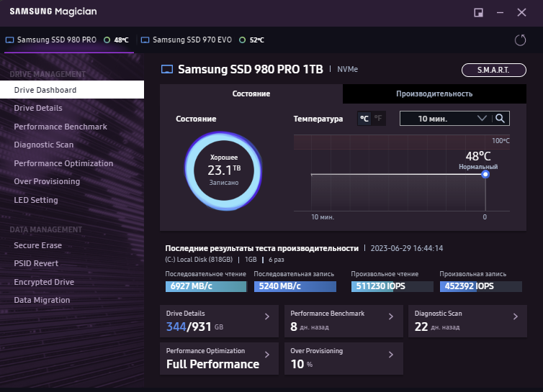Close the Samsung Magician window

tap(521, 13)
